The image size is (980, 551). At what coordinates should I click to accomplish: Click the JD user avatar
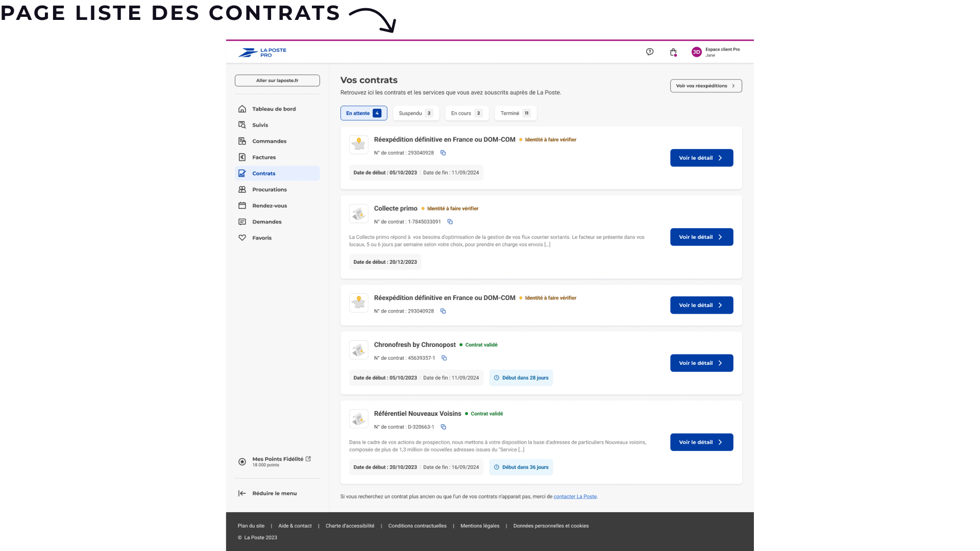(696, 52)
